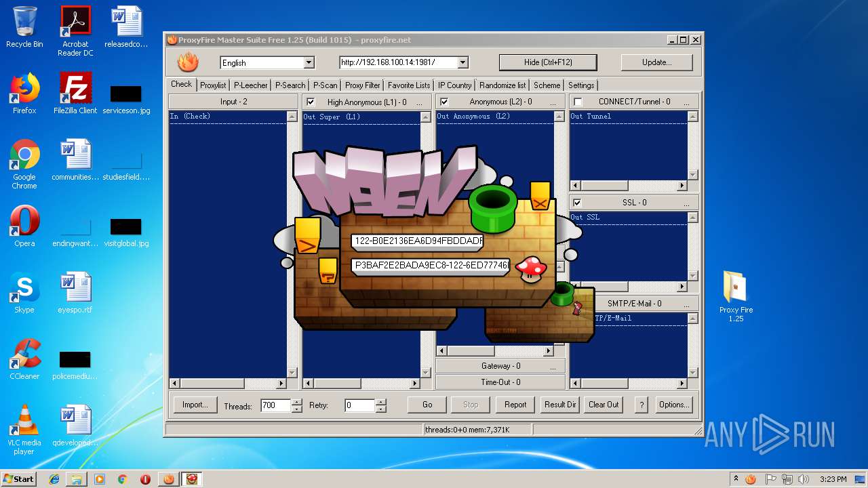This screenshot has height=488, width=868.
Task: Open Skype desktop shortcut
Action: point(24,293)
